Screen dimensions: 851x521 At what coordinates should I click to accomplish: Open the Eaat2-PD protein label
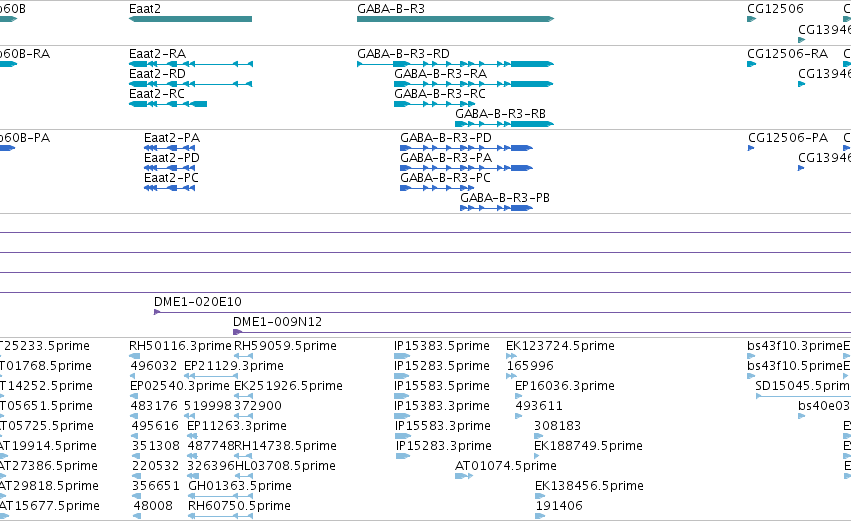[x=172, y=158]
